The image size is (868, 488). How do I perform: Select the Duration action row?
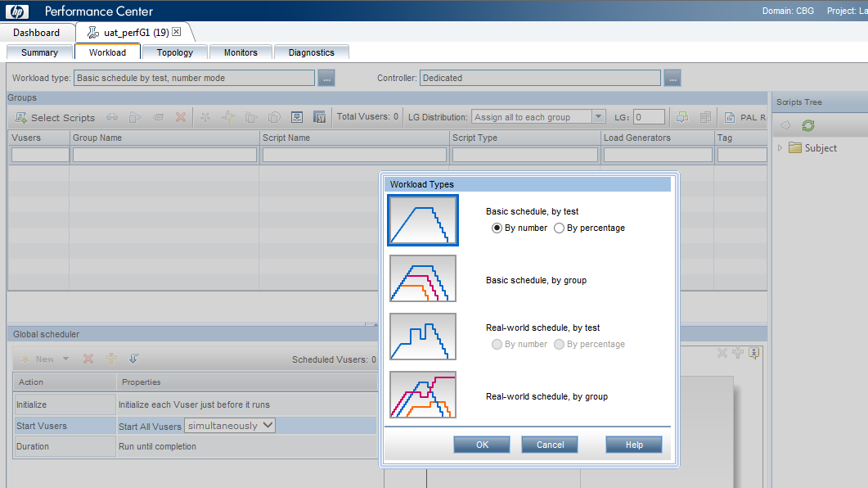(196, 446)
